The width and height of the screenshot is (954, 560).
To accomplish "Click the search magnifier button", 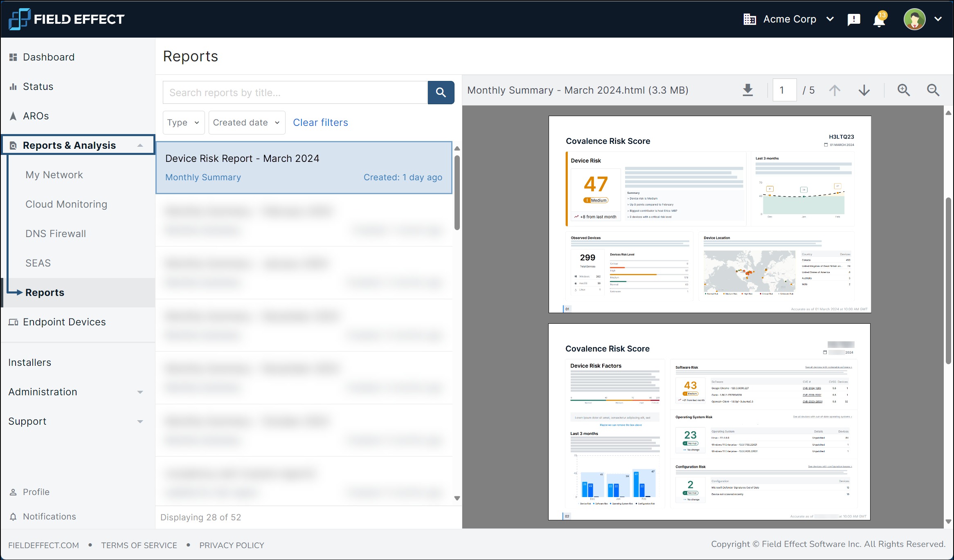I will click(441, 92).
